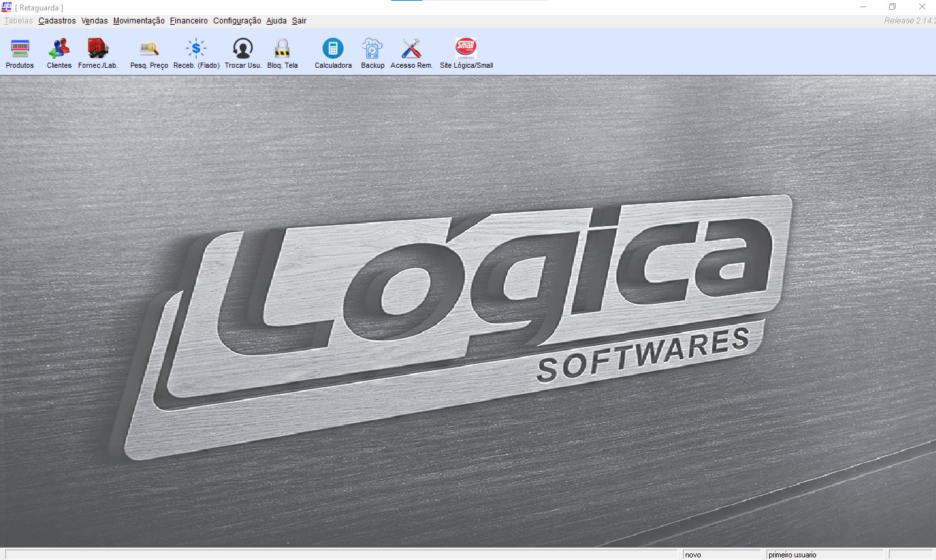The height and width of the screenshot is (560, 936).
Task: Open the Financeiro menu
Action: (189, 21)
